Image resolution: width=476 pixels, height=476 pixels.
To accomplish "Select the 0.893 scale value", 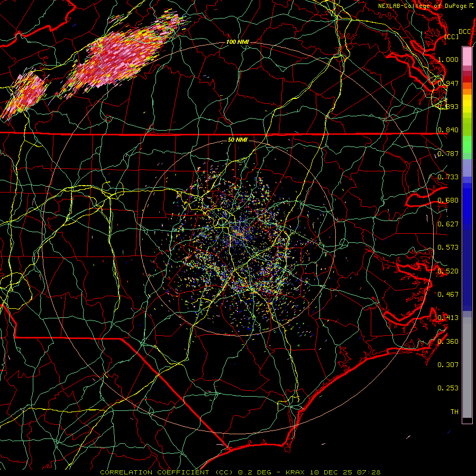I will [448, 106].
